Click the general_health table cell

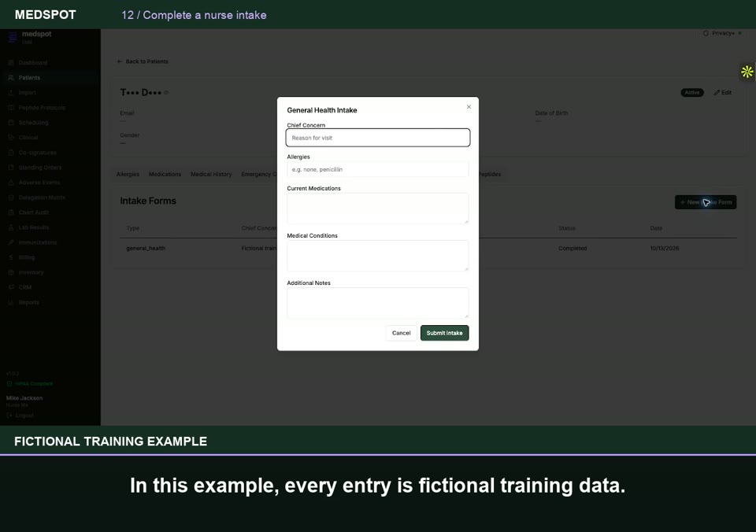click(146, 249)
